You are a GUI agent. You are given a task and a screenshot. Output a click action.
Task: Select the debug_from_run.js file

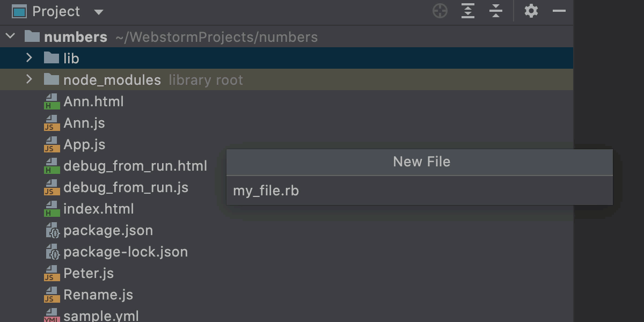pos(126,187)
